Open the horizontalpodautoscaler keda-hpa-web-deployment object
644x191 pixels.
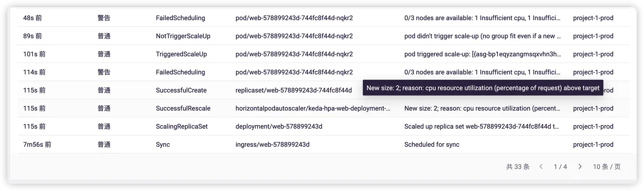pos(313,108)
